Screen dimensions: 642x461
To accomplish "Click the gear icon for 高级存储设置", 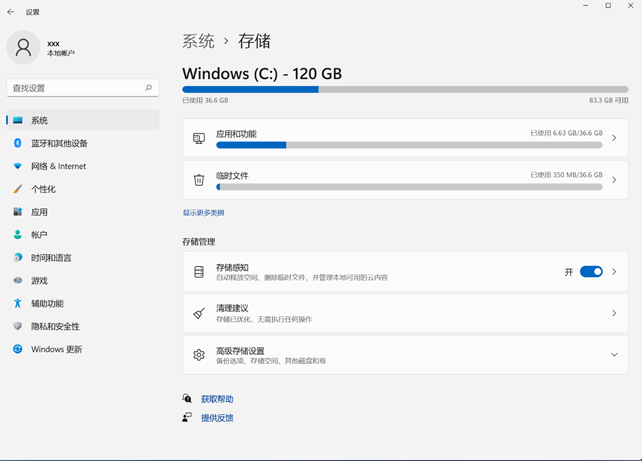I will click(x=199, y=355).
